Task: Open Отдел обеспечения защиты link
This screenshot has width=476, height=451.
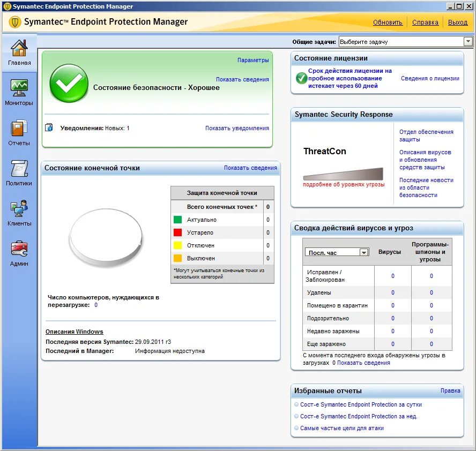Action: click(426, 136)
